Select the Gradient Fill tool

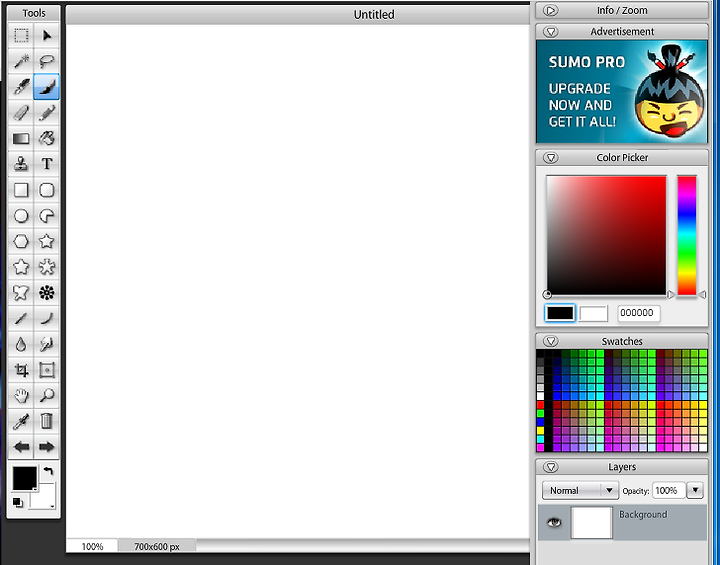21,138
